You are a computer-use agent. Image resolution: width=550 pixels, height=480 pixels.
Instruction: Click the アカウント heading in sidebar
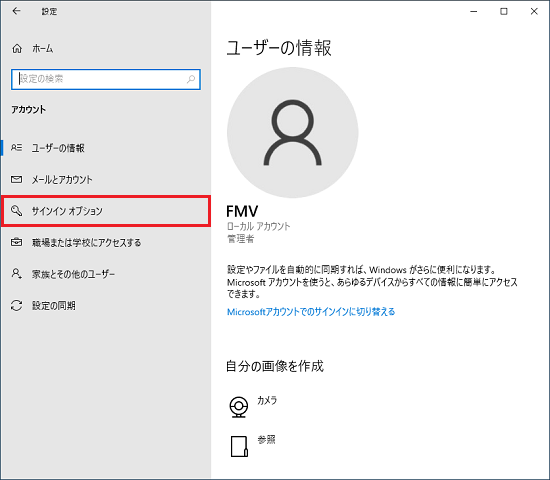click(x=28, y=109)
